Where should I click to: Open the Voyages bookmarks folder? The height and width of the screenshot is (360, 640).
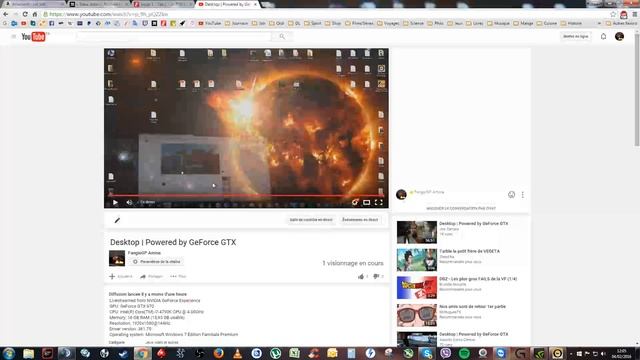pos(388,23)
